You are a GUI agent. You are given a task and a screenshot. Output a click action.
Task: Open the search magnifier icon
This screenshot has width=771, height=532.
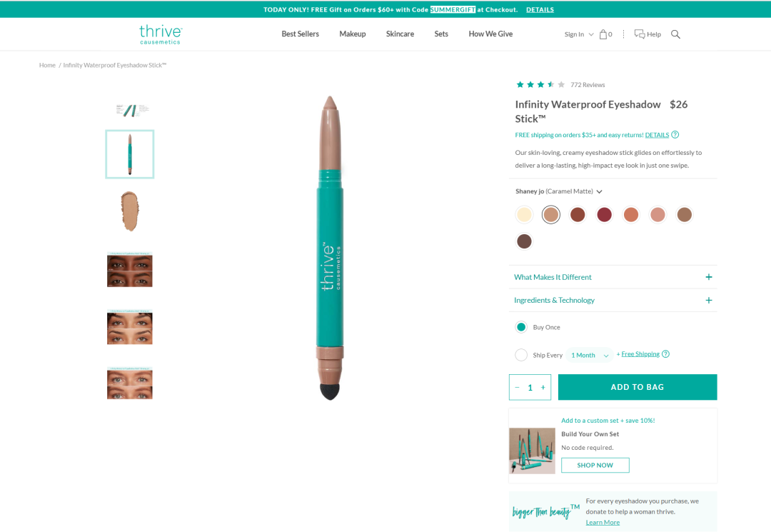[675, 34]
